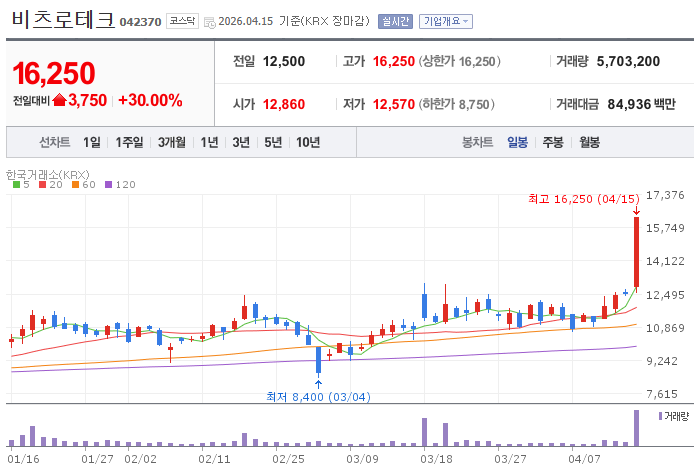Click opening price 12,860
This screenshot has width=694, height=472.
(284, 104)
